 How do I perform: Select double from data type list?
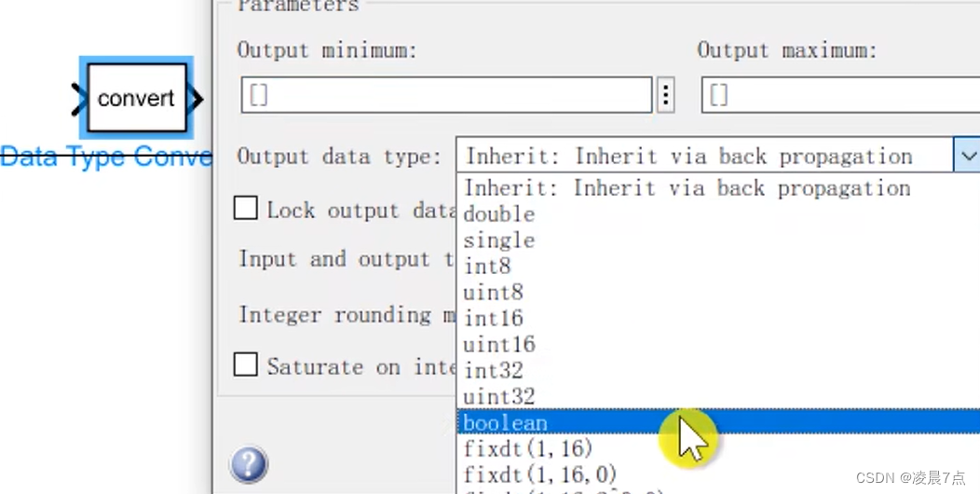[x=718, y=213]
